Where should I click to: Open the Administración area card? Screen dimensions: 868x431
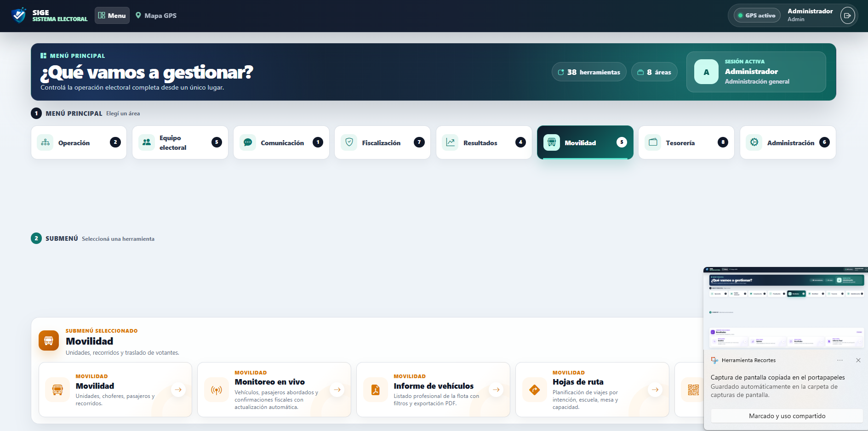click(788, 142)
